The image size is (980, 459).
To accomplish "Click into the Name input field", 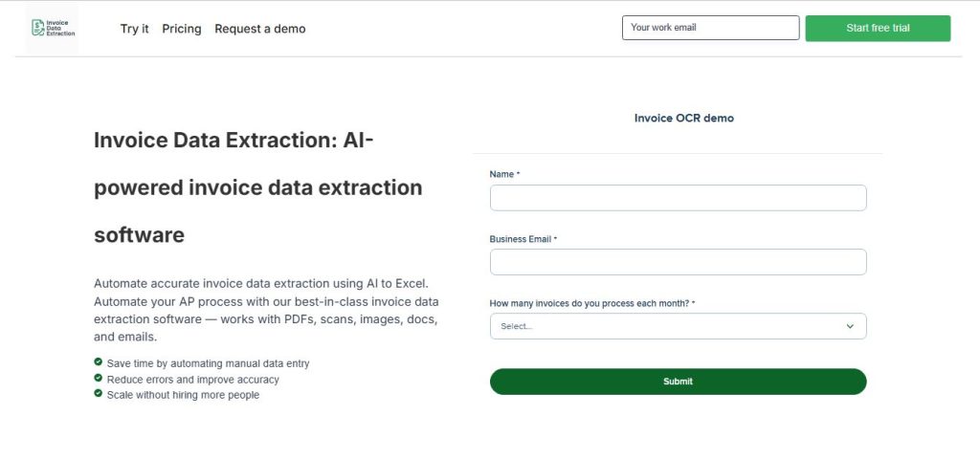I will (x=678, y=198).
